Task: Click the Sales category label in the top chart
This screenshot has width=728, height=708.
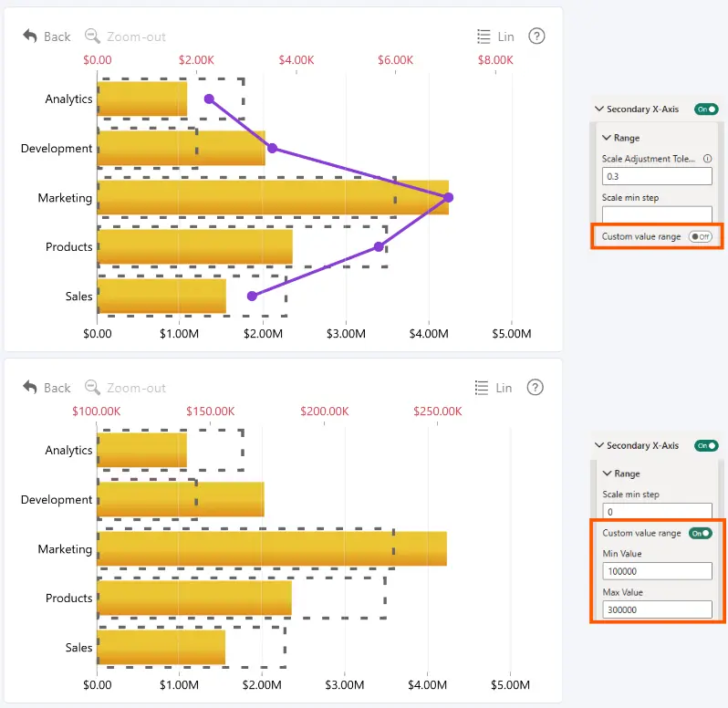Action: [79, 297]
